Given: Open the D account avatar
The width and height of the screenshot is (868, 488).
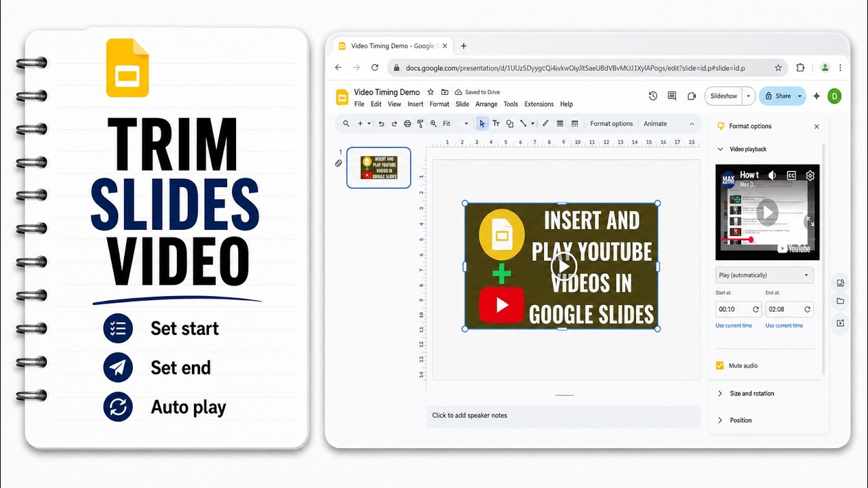Looking at the screenshot, I should pos(834,96).
